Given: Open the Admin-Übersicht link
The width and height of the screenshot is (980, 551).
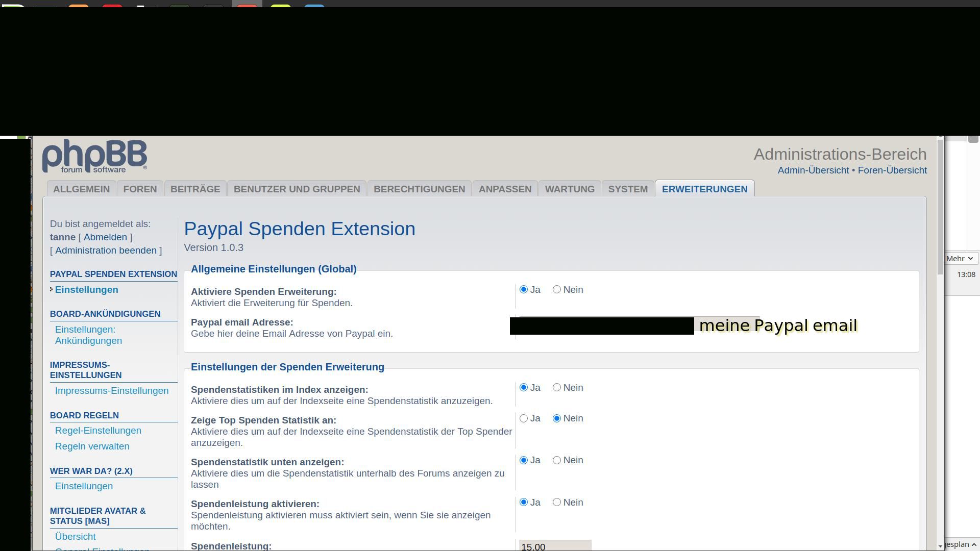Looking at the screenshot, I should pyautogui.click(x=813, y=170).
